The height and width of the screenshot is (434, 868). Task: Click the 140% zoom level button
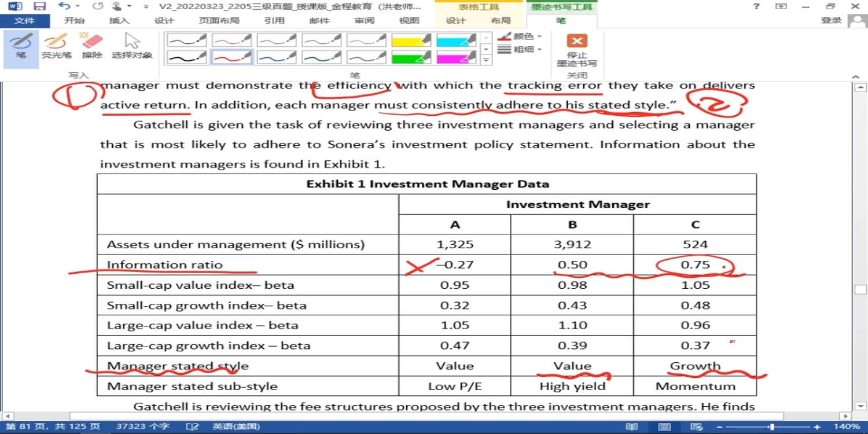[847, 427]
